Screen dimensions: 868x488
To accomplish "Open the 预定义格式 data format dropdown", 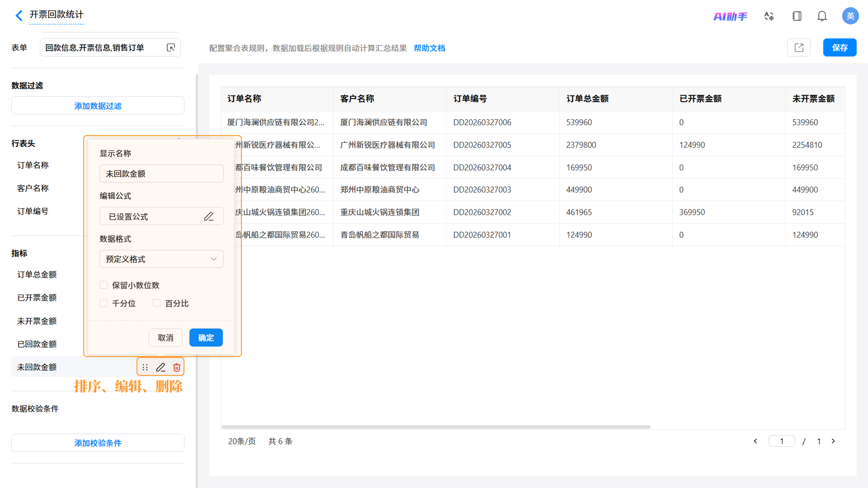I will click(x=161, y=259).
